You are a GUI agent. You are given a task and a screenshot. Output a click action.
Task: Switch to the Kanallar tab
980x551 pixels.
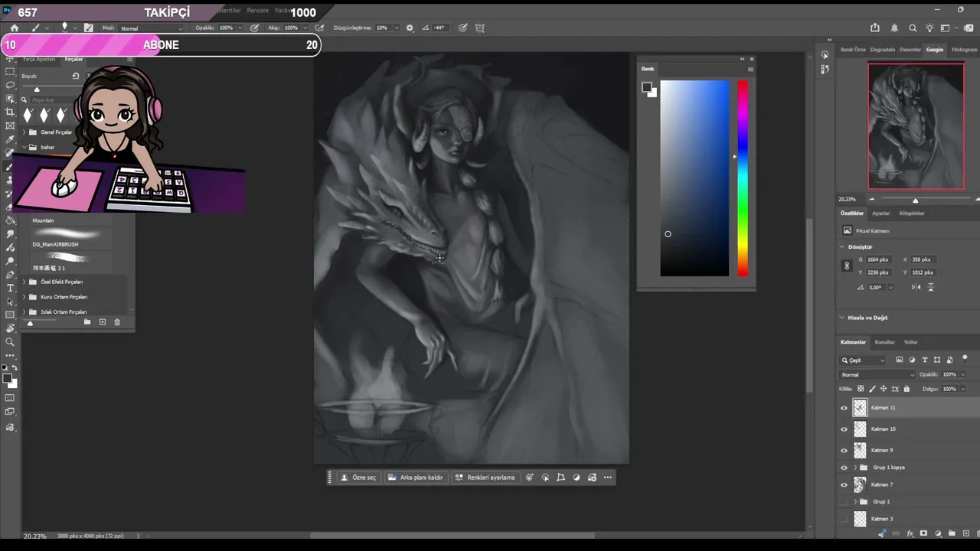pos(885,342)
